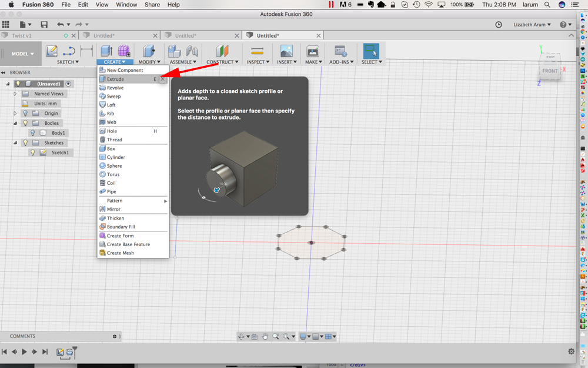Expand the Comments panel plus button
Viewport: 588px width, 368px height.
pos(115,336)
